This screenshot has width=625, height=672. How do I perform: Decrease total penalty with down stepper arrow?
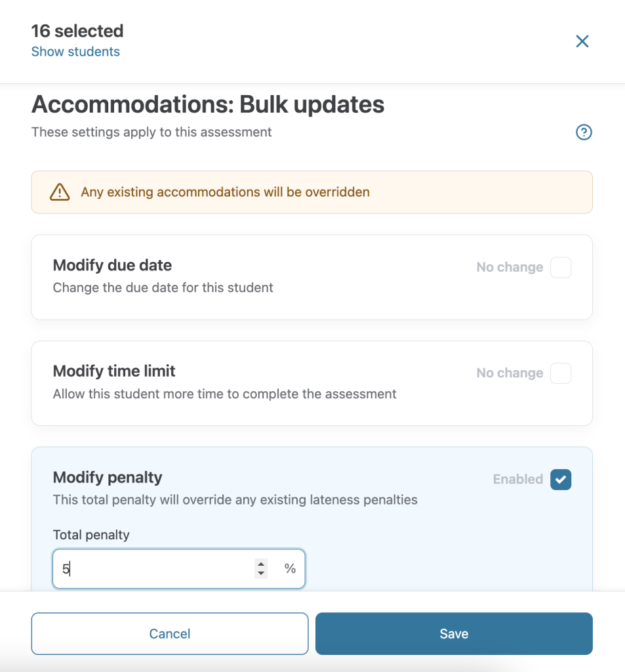tap(261, 574)
